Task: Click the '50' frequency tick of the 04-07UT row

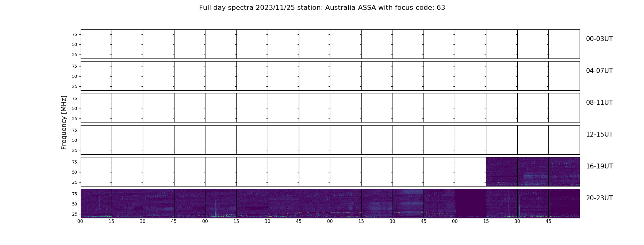Action: [x=75, y=77]
